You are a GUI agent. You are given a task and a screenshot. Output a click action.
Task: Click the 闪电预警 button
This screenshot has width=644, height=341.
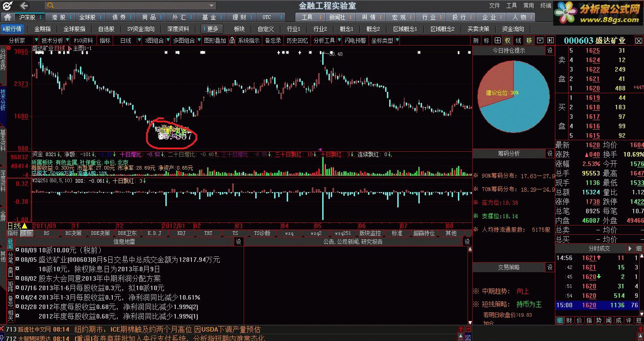355,40
